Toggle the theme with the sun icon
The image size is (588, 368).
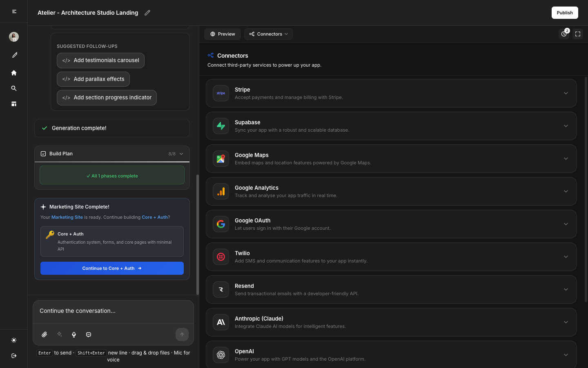(14, 340)
